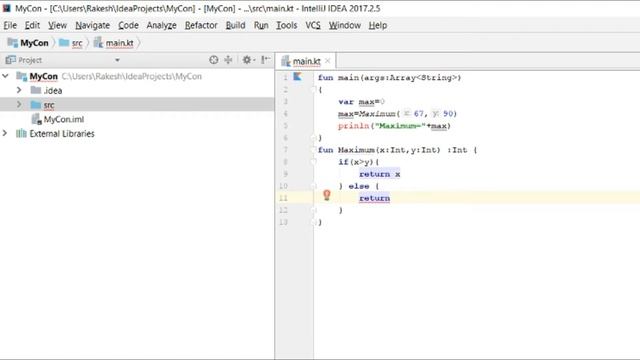Open the Analyze menu
The image size is (640, 360).
coord(161,25)
